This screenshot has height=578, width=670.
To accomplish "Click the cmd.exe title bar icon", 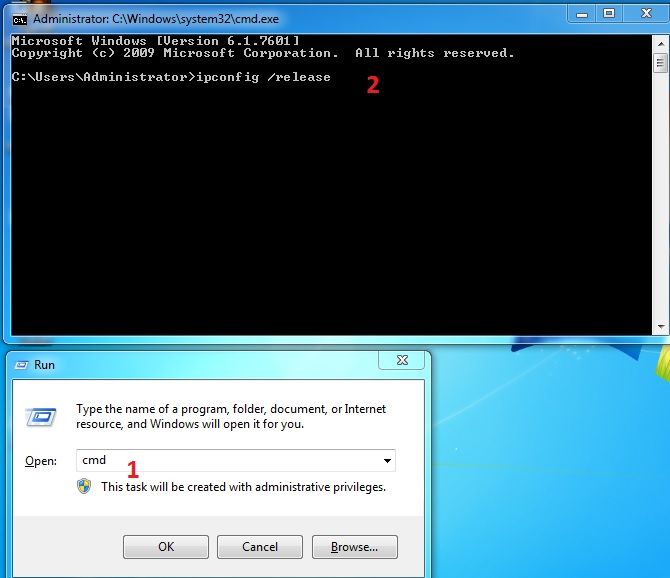I will [19, 20].
